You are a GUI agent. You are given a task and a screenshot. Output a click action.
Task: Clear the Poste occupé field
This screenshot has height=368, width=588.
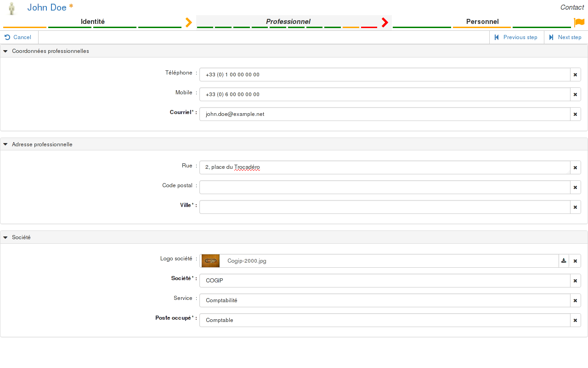(x=575, y=320)
